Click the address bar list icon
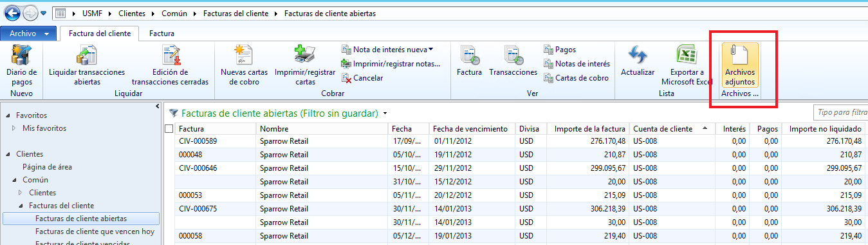868x245 pixels. point(60,13)
